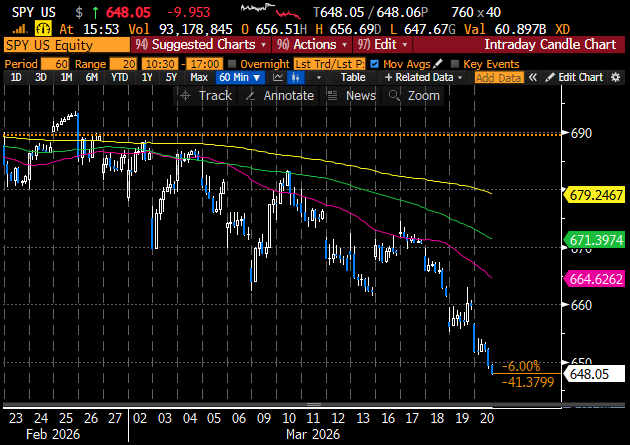
Task: Click the 17:00 end time field
Action: 205,64
